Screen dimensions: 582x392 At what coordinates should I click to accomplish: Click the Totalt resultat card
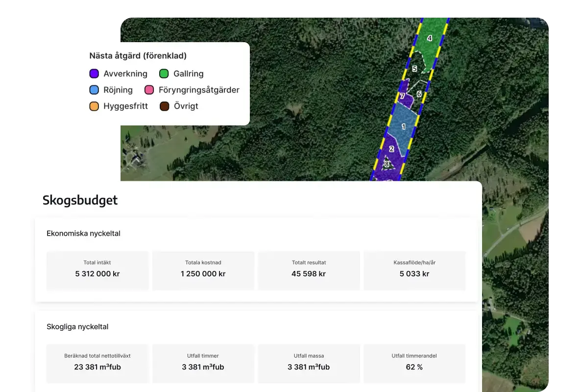[x=309, y=269]
